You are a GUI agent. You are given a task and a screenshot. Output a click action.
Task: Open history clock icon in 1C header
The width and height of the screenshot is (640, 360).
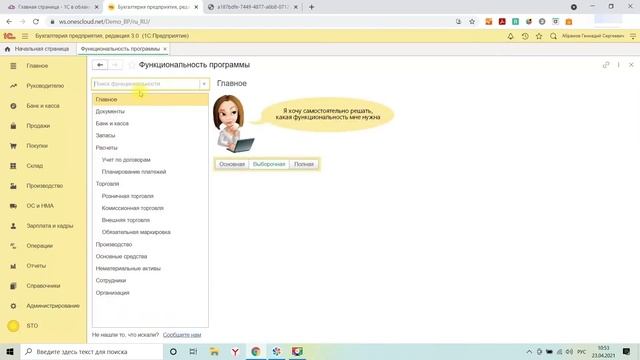point(525,36)
